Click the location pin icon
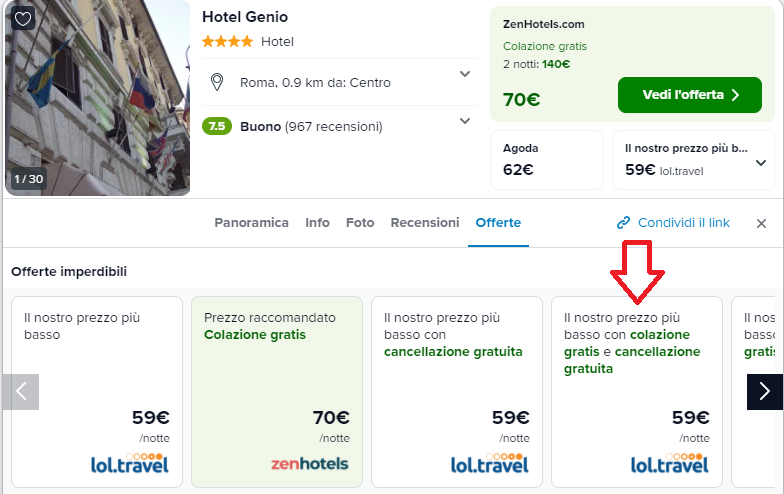 [216, 82]
